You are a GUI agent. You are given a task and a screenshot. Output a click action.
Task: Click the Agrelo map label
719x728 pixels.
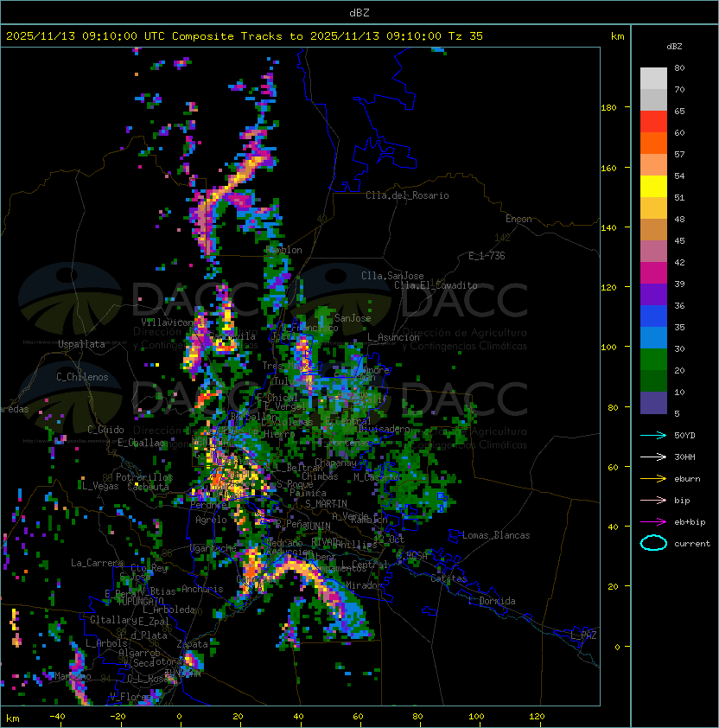[x=211, y=520]
